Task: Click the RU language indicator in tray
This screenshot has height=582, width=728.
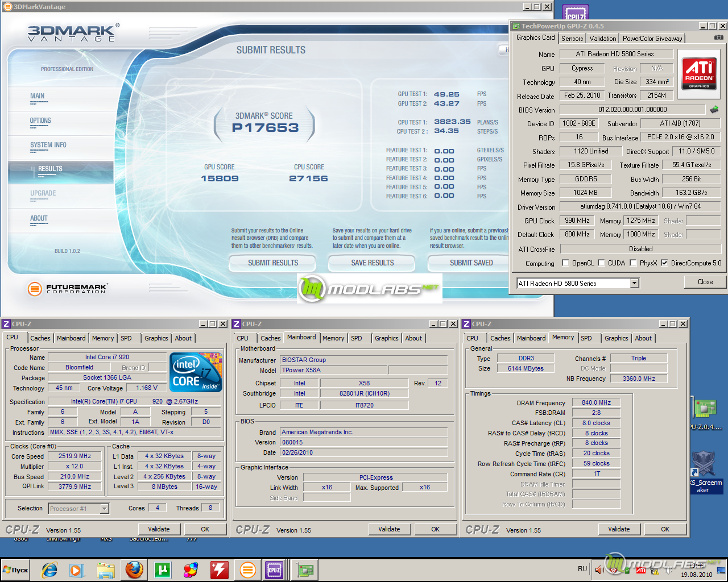Action: 582,569
